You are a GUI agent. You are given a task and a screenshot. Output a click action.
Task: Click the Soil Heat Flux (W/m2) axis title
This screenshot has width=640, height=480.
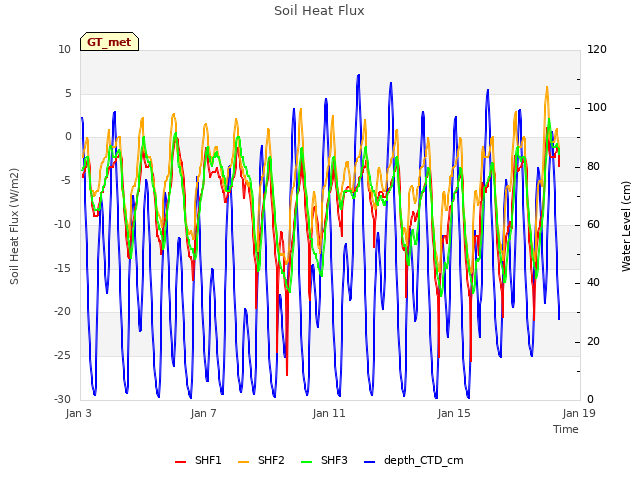[14, 226]
